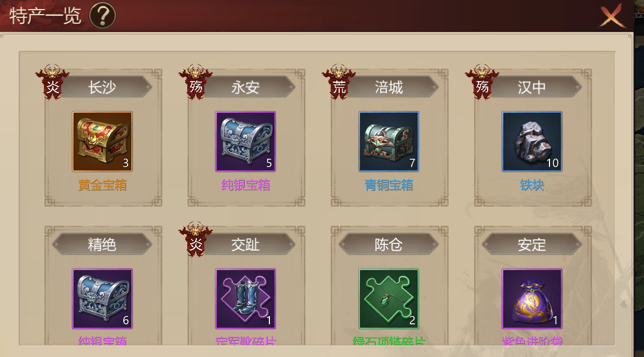The image size is (644, 357).
Task: Click the 精绝 silver chest icon
Action: pyautogui.click(x=102, y=298)
